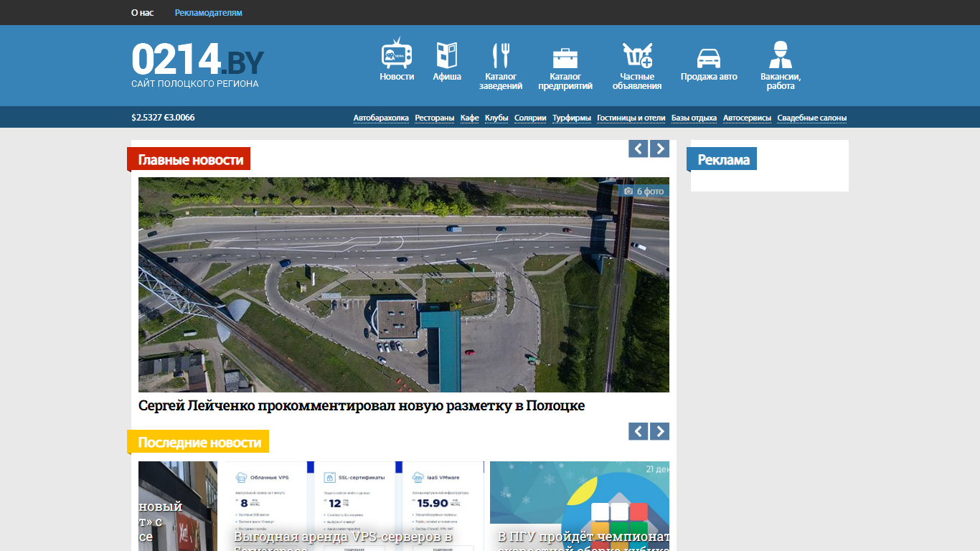The width and height of the screenshot is (980, 551).
Task: Open the ПГУ чемпионат cube news card
Action: [x=580, y=506]
